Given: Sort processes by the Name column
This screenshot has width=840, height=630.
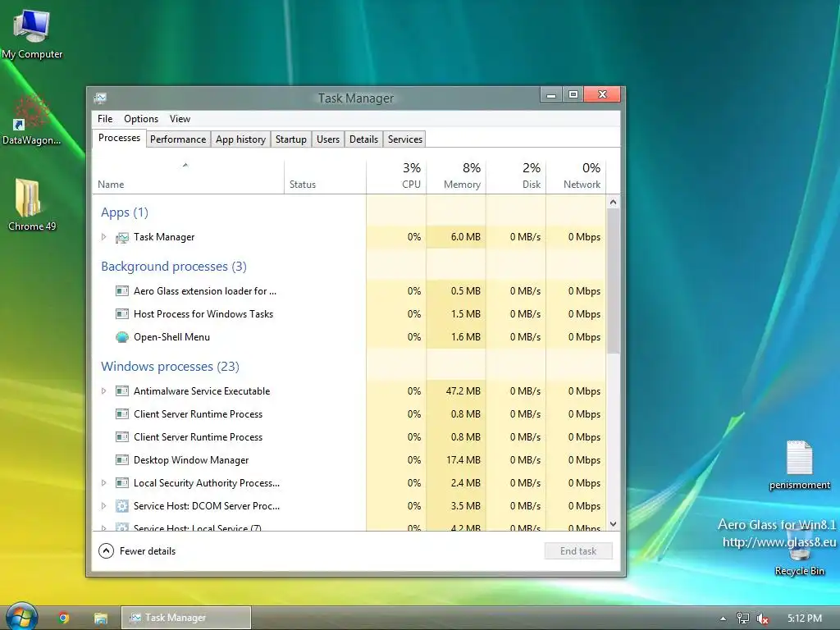Looking at the screenshot, I should coord(188,177).
